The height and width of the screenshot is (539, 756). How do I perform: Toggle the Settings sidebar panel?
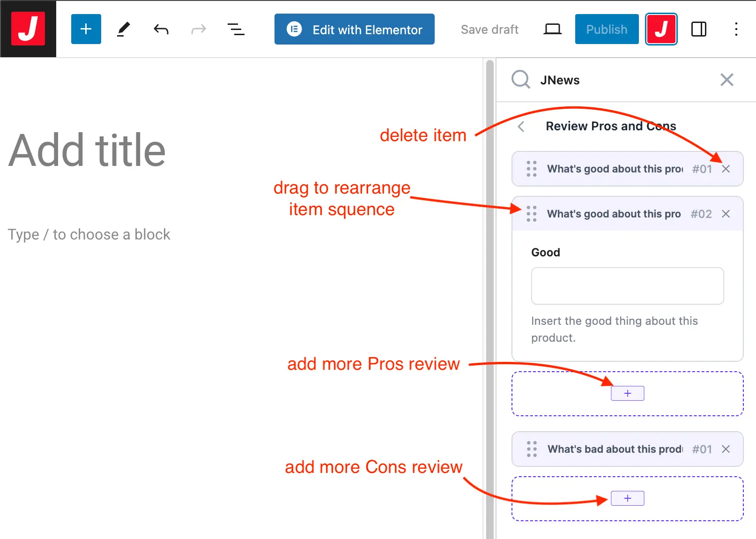698,29
